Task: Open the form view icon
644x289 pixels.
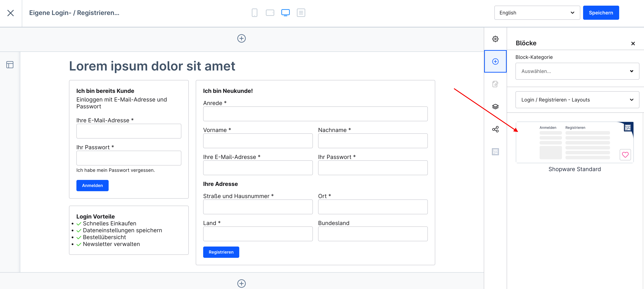Action: [x=301, y=13]
